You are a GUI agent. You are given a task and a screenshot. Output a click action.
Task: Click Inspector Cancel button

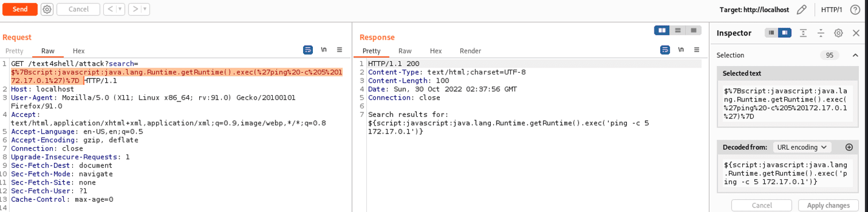(762, 206)
